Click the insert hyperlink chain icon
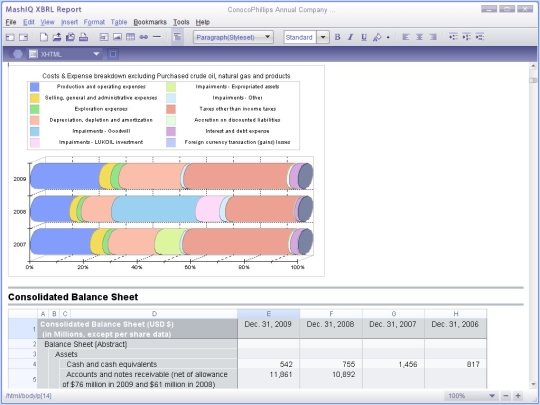 144,37
